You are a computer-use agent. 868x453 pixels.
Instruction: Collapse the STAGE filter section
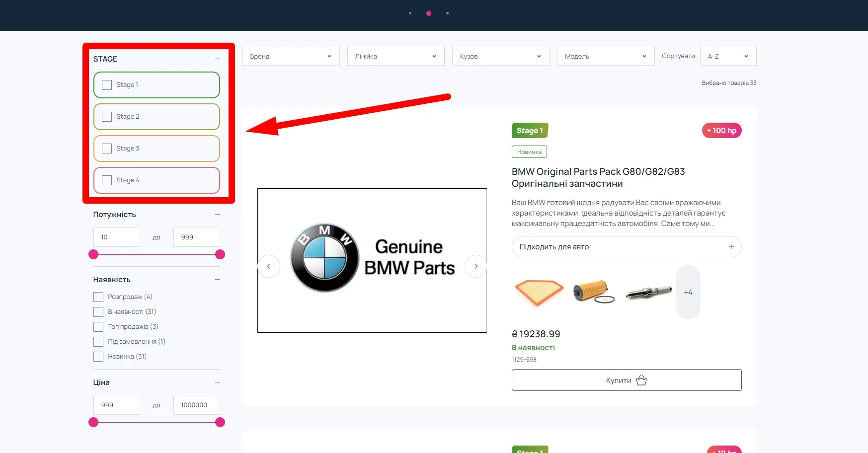click(x=217, y=59)
